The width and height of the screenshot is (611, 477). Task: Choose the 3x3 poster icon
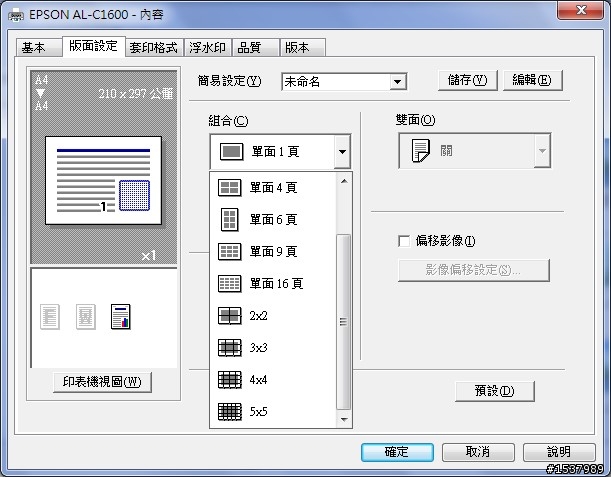point(230,347)
